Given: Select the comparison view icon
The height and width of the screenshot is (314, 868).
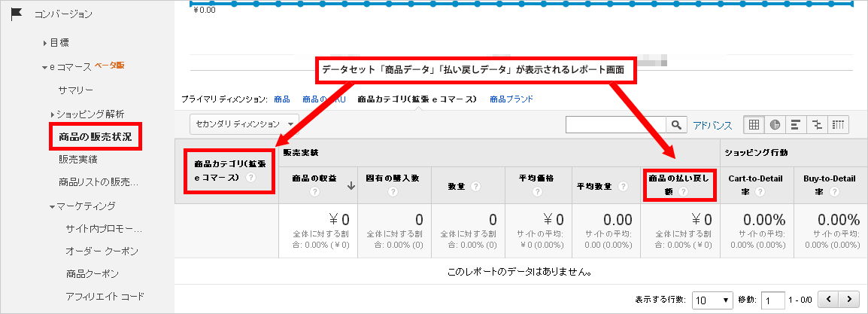Looking at the screenshot, I should coord(817,125).
